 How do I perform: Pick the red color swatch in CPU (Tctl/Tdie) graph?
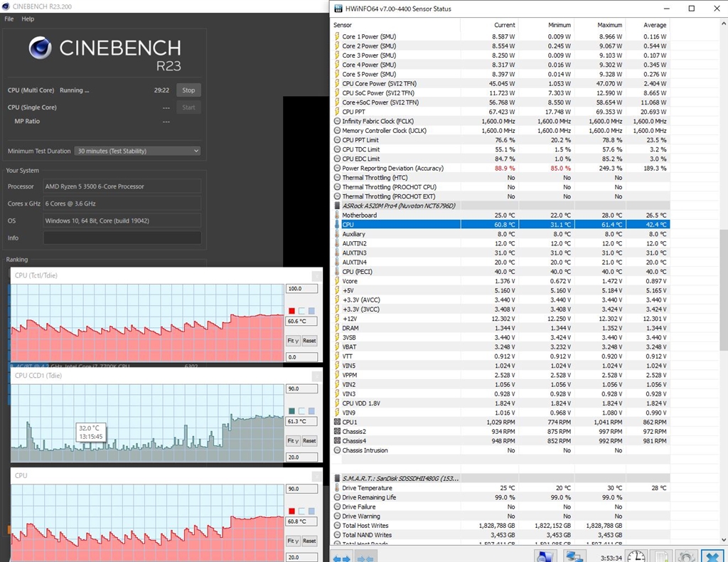click(291, 311)
